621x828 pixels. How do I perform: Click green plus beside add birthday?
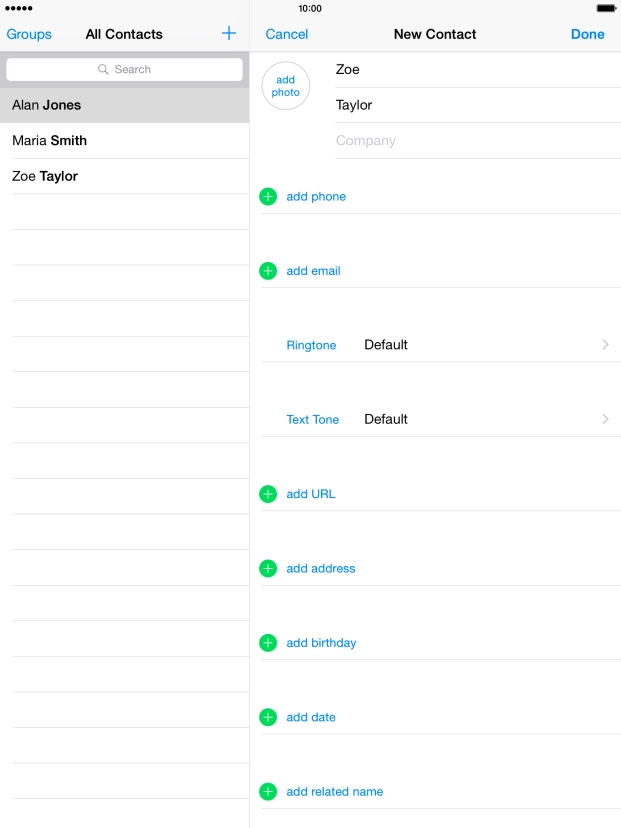[268, 643]
